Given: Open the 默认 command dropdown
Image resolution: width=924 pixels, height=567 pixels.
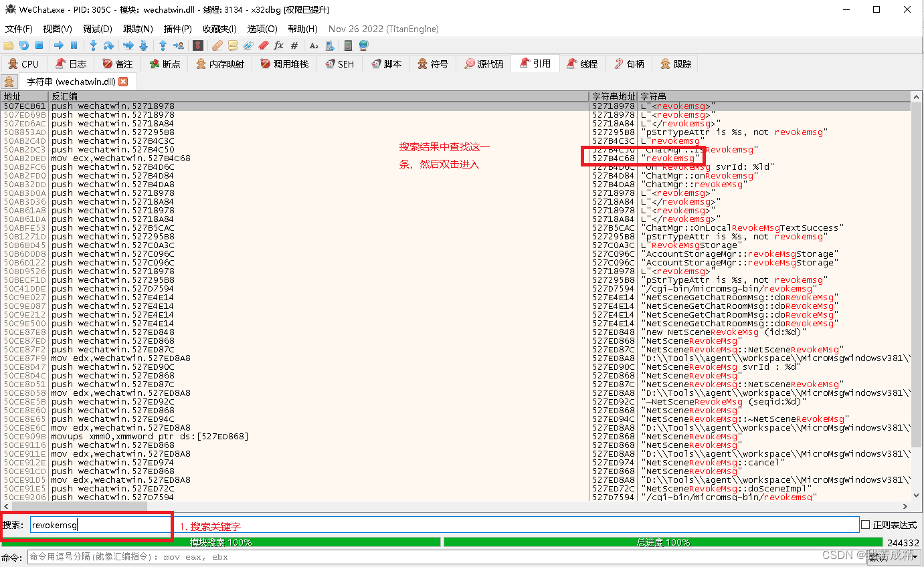Looking at the screenshot, I should click(895, 556).
